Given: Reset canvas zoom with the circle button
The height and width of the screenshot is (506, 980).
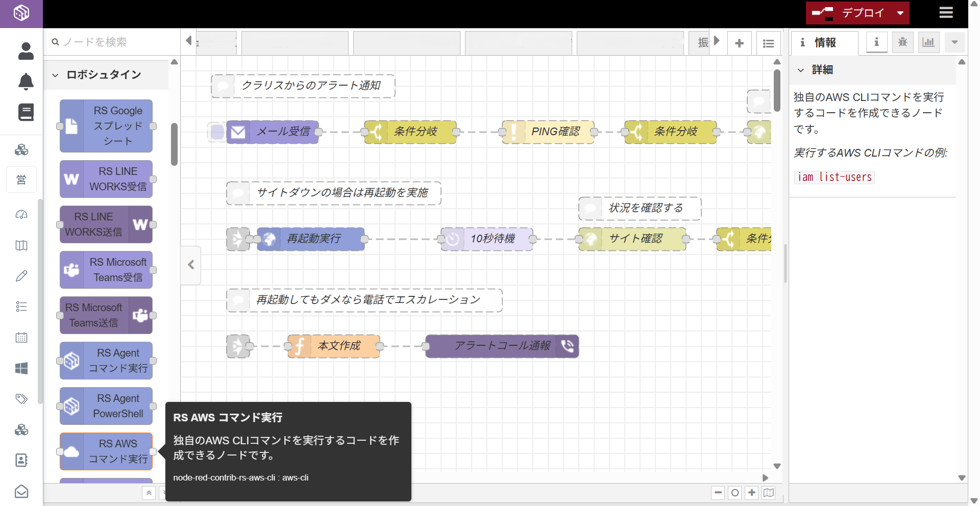Looking at the screenshot, I should pyautogui.click(x=735, y=493).
